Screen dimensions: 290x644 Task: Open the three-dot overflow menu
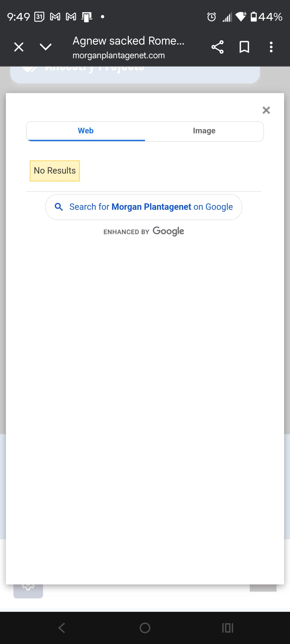271,47
